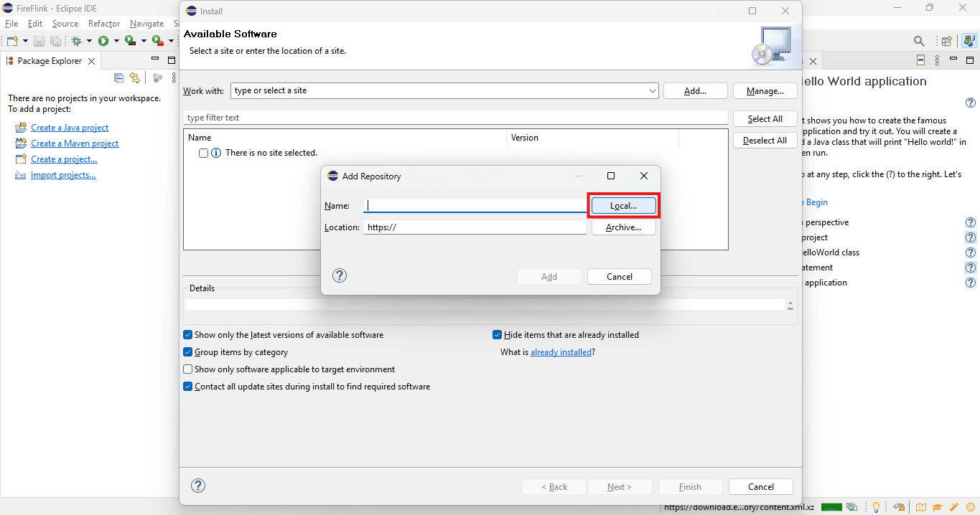Expand the Coverage dropdown arrow
Screen dimensions: 980x515
tap(143, 41)
